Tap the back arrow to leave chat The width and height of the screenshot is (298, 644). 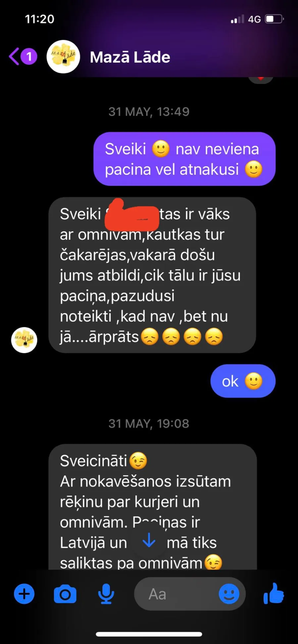click(14, 57)
